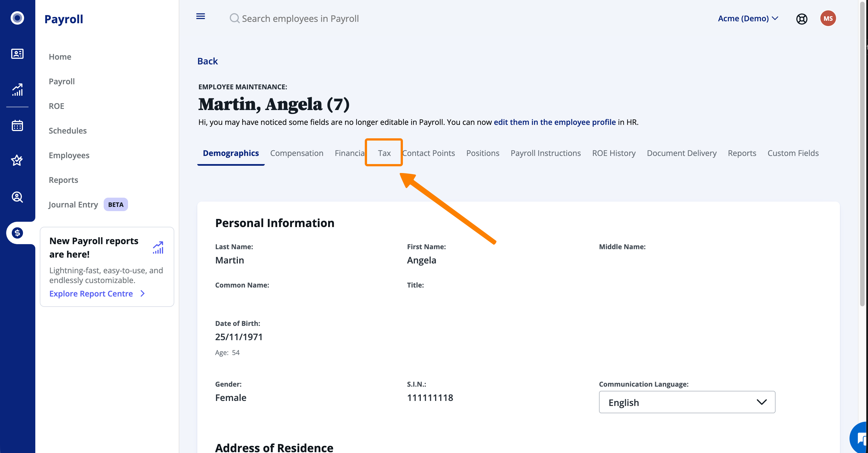Screen dimensions: 868x453
Task: Open the analytics chart sidebar icon
Action: coord(17,90)
